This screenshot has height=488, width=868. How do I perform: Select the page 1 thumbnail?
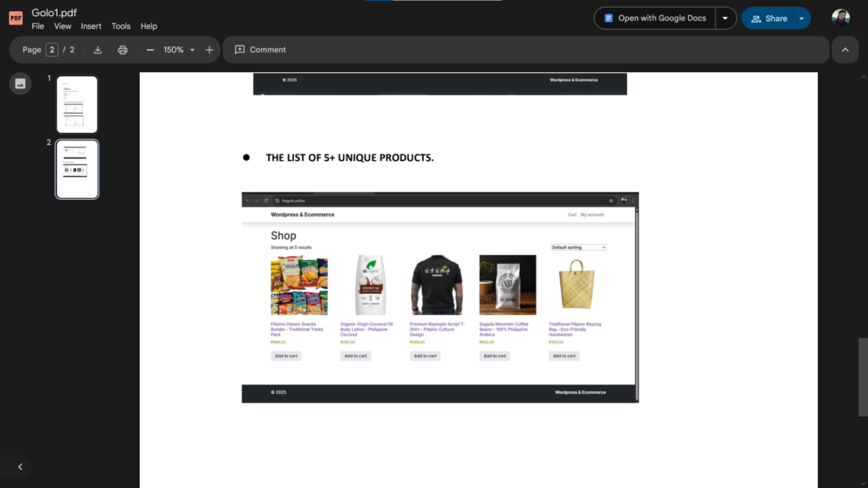77,104
